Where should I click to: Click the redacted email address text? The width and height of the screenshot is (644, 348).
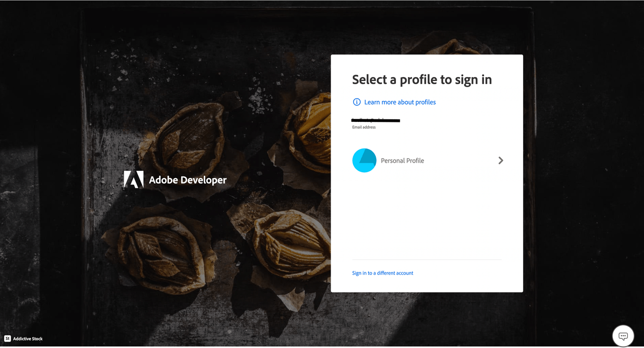pyautogui.click(x=375, y=120)
